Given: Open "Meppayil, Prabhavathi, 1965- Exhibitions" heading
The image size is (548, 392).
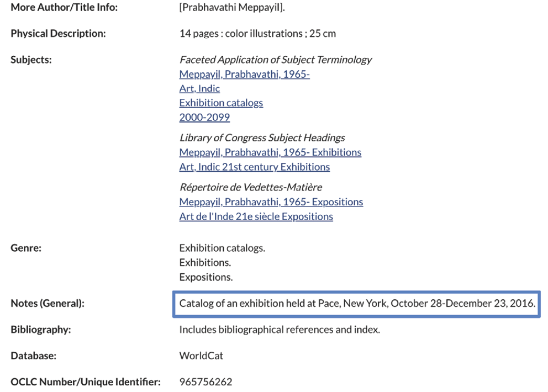Looking at the screenshot, I should (270, 152).
